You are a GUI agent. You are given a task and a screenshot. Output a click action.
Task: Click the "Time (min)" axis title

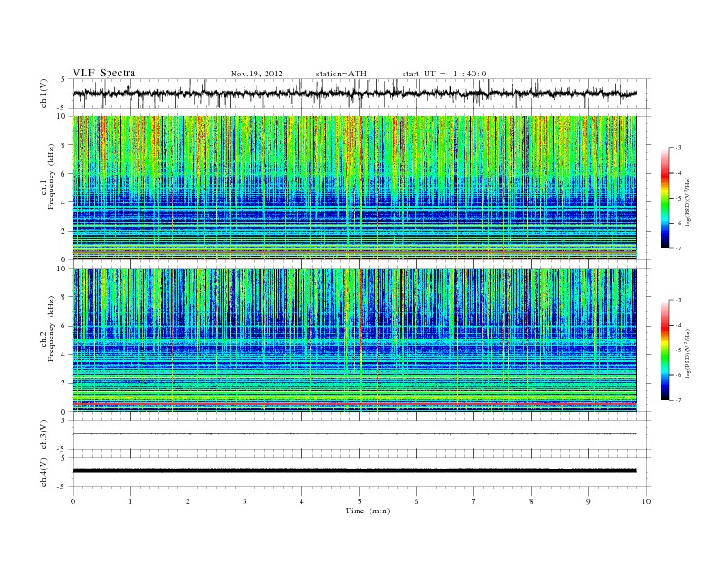point(368,511)
